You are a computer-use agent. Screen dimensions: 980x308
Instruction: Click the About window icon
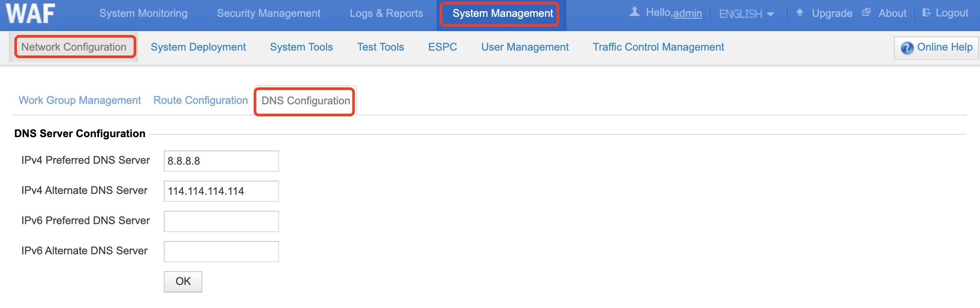tap(866, 13)
